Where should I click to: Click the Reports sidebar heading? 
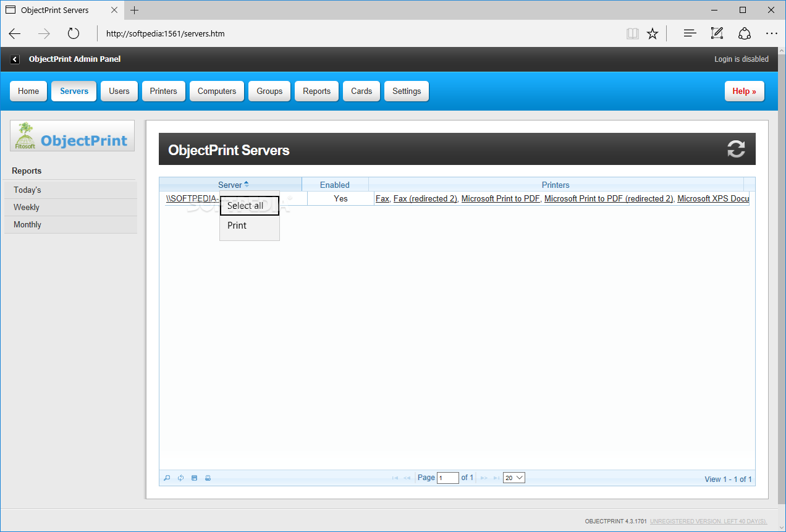click(x=27, y=171)
